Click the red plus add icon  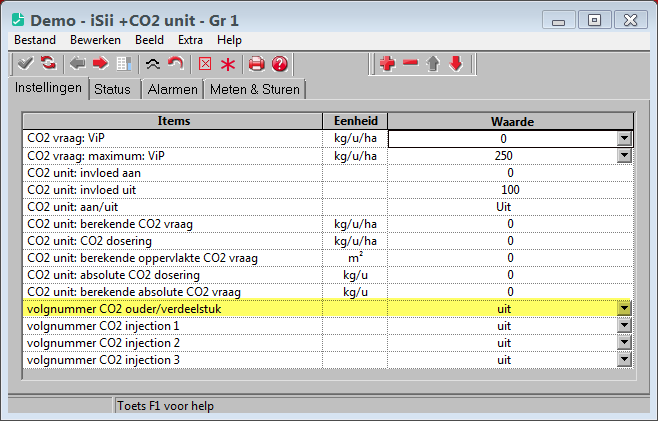[x=387, y=64]
